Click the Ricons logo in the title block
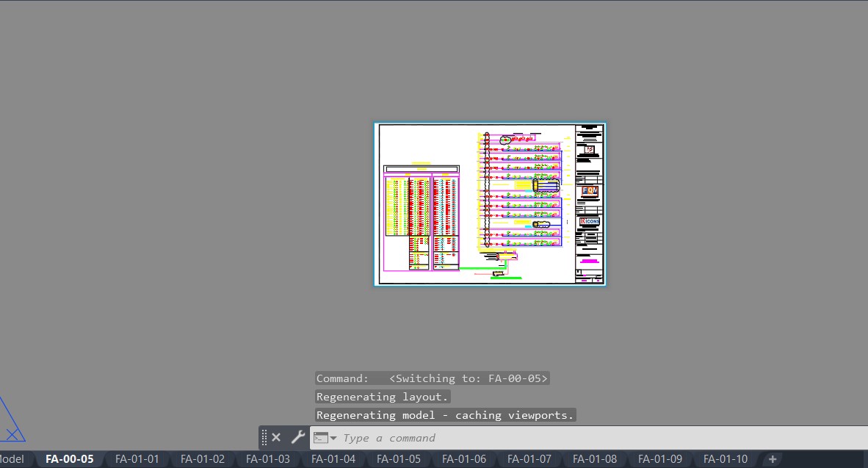The image size is (868, 468). [590, 222]
